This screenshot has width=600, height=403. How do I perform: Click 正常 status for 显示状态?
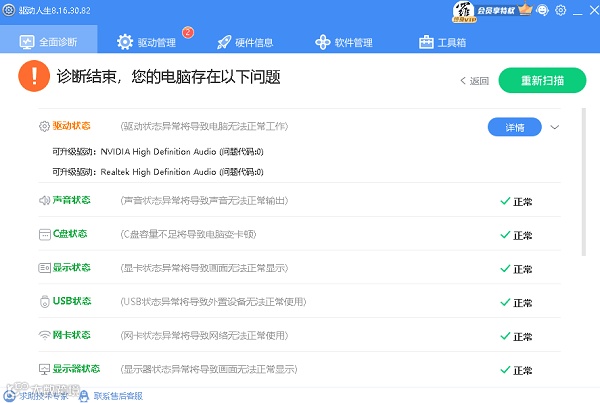(522, 269)
